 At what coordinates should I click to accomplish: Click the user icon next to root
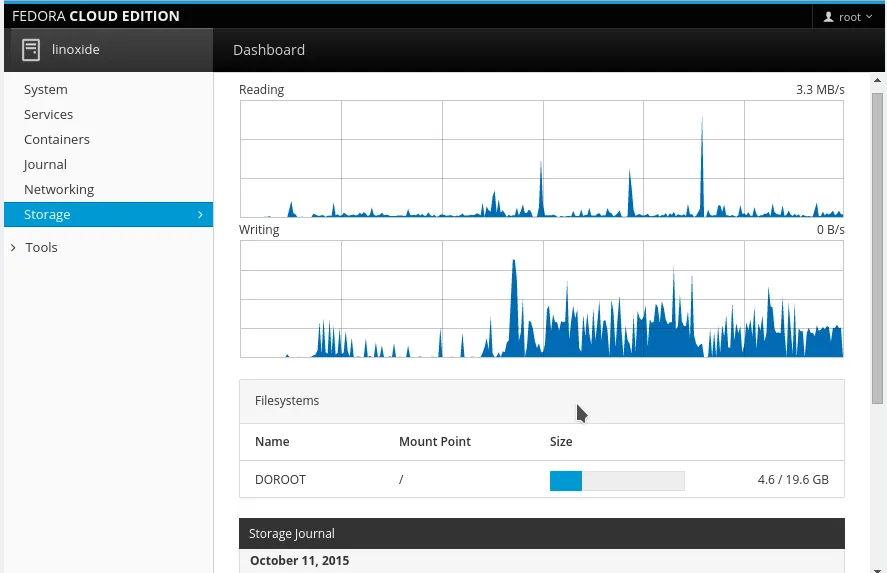pyautogui.click(x=829, y=17)
